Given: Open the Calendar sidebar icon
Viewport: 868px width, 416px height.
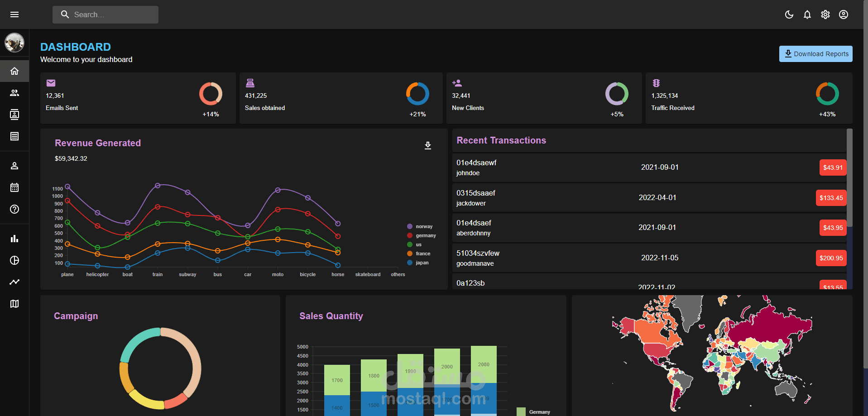Looking at the screenshot, I should point(14,187).
